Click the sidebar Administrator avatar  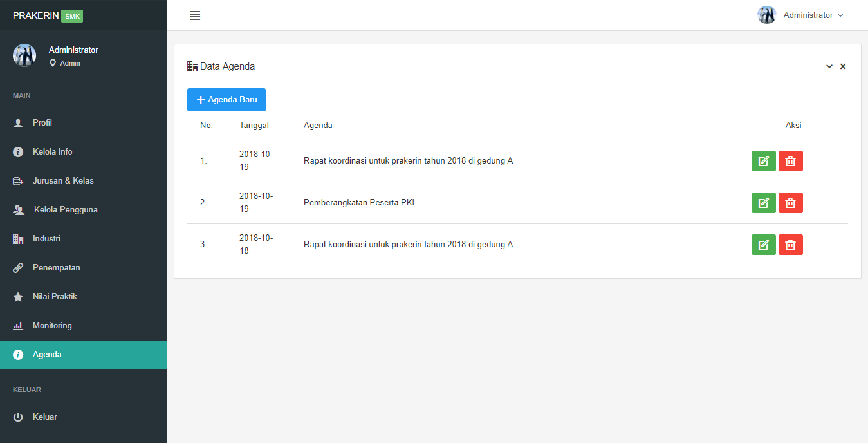point(24,55)
